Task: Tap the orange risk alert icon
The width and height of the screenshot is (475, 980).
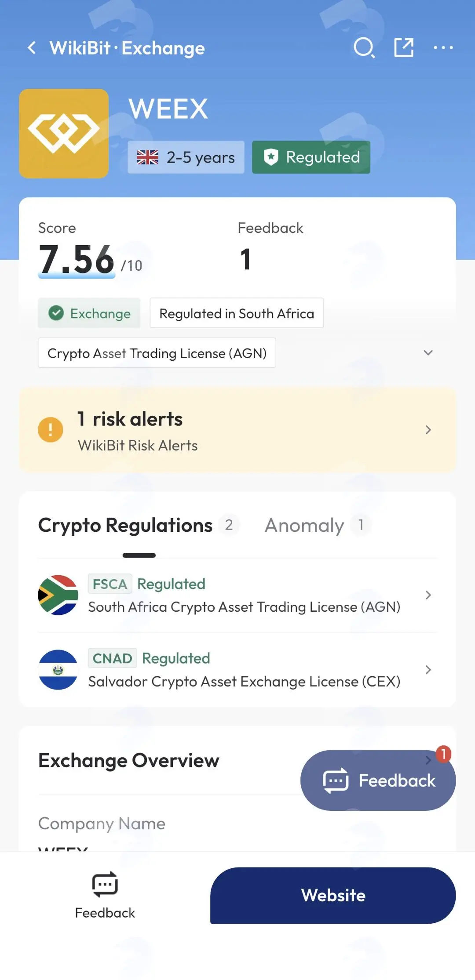Action: click(51, 429)
